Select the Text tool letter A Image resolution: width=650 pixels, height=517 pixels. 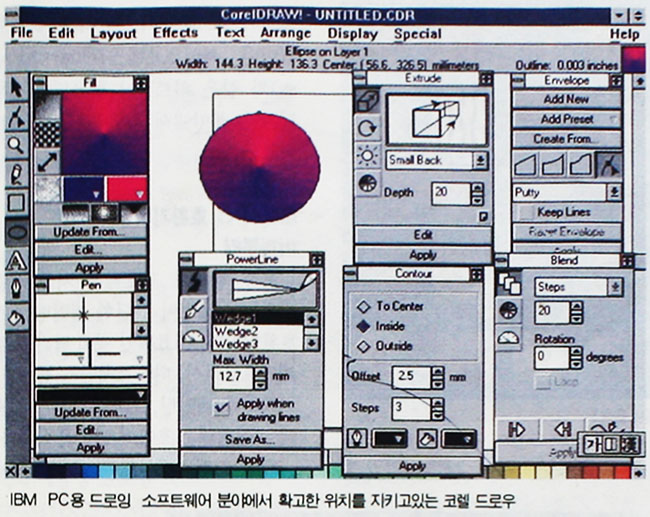point(17,260)
